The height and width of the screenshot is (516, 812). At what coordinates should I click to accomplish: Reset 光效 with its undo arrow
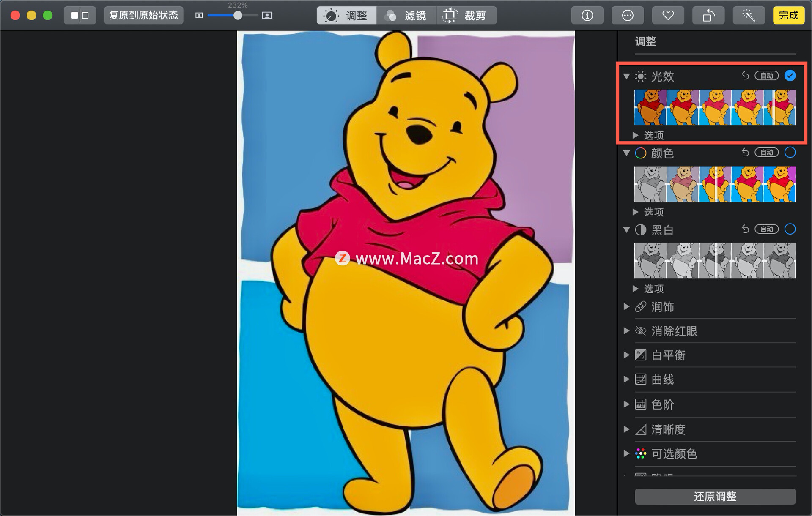tap(745, 76)
